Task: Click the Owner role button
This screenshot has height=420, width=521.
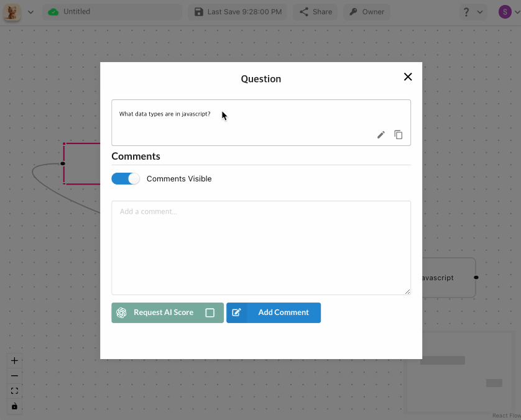Action: [366, 12]
